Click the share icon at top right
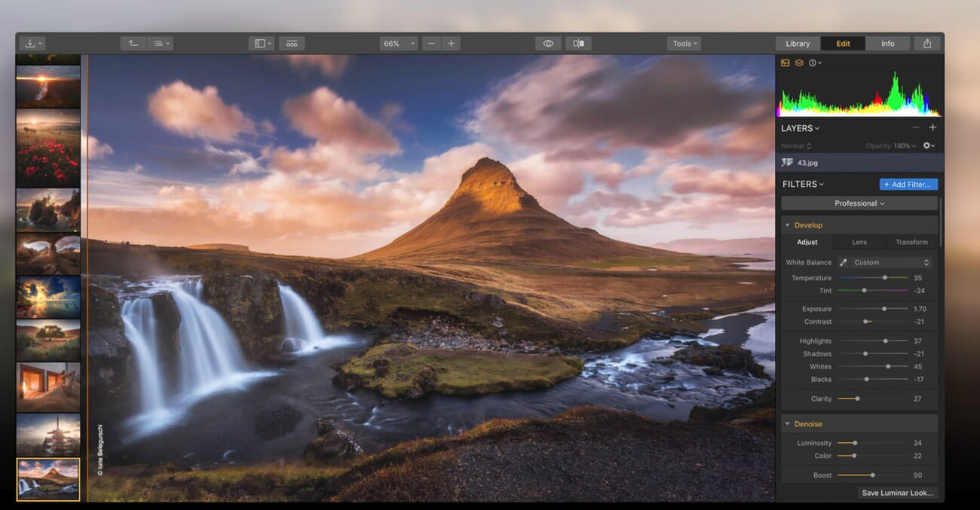Viewport: 980px width, 510px height. pos(926,43)
